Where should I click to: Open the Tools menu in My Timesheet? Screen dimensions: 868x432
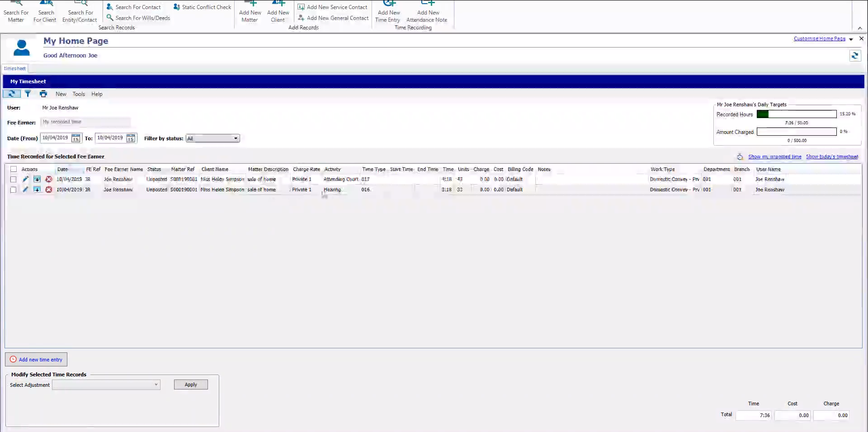[79, 94]
